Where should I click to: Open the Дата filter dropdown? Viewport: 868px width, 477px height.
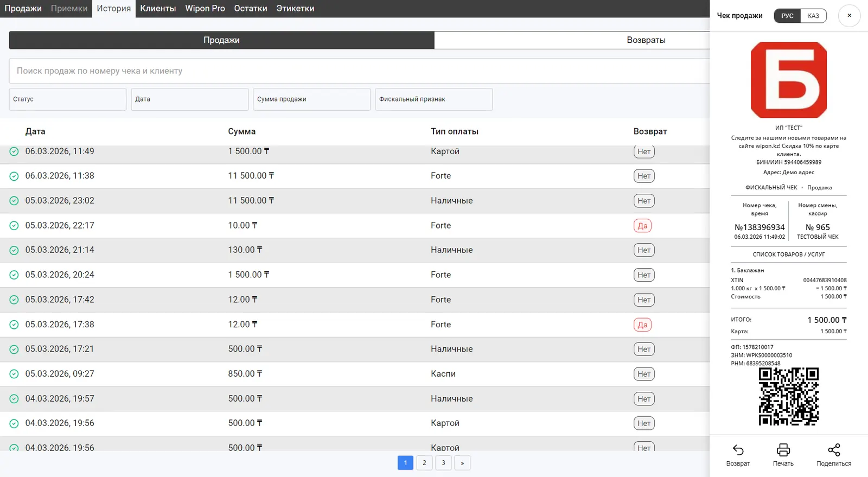189,99
